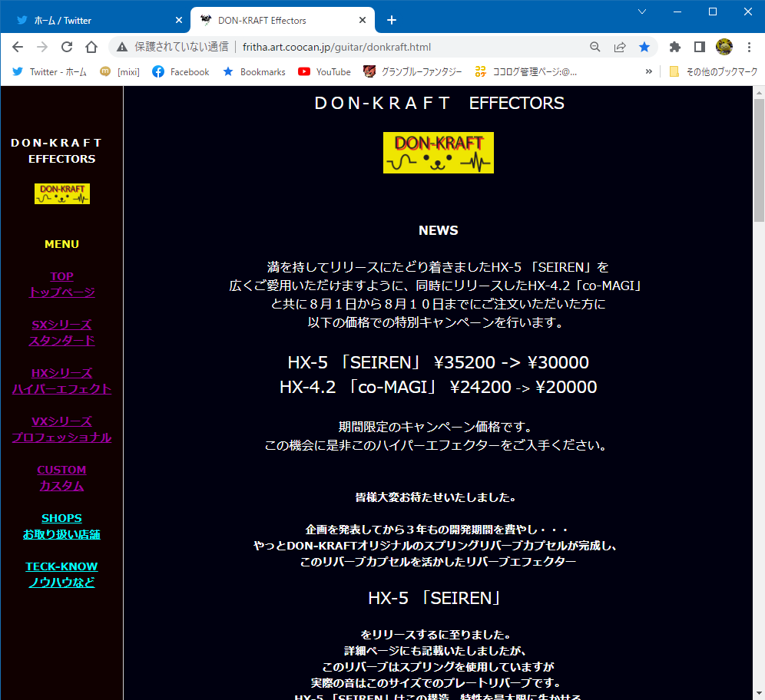The image size is (765, 700).
Task: Click the NEWS heading text
Action: point(438,230)
